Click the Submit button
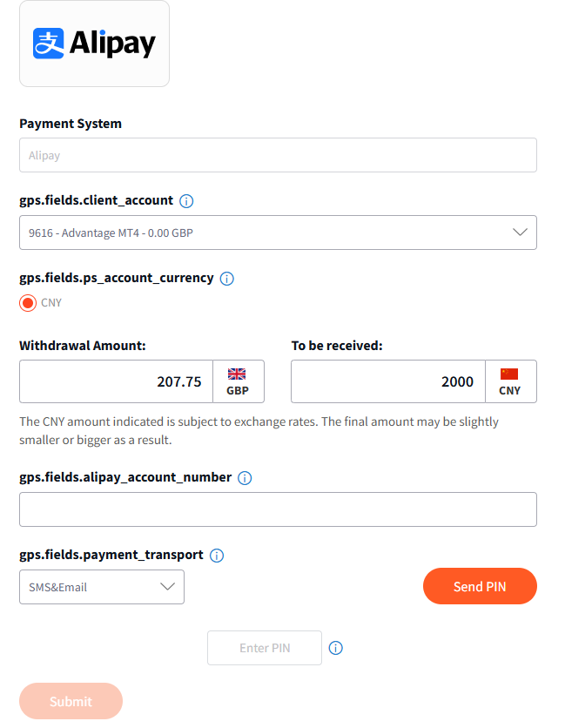 71,701
